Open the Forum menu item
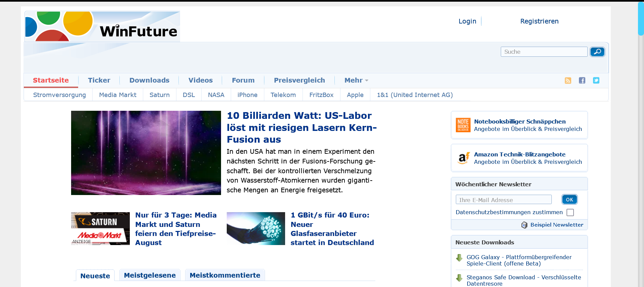Viewport: 644px width, 287px height. click(243, 81)
